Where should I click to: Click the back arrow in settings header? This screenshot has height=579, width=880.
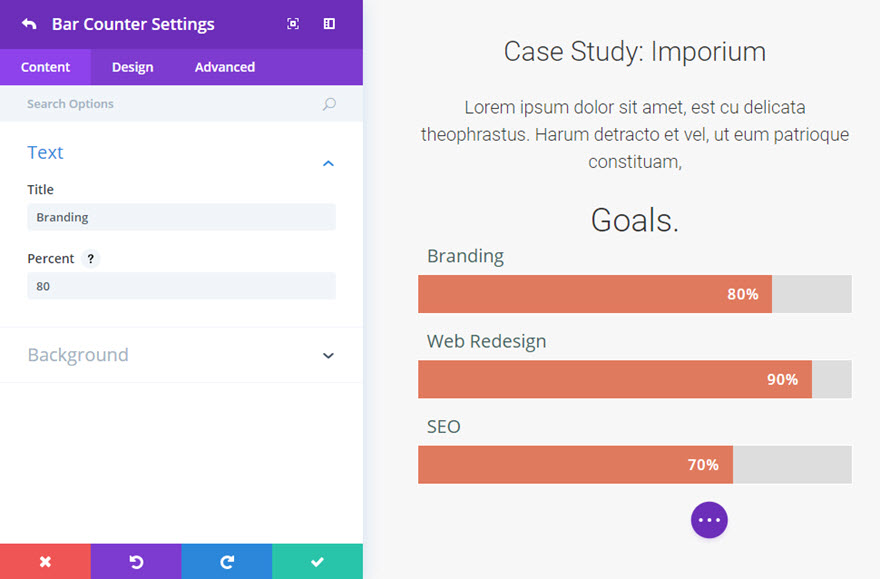29,24
